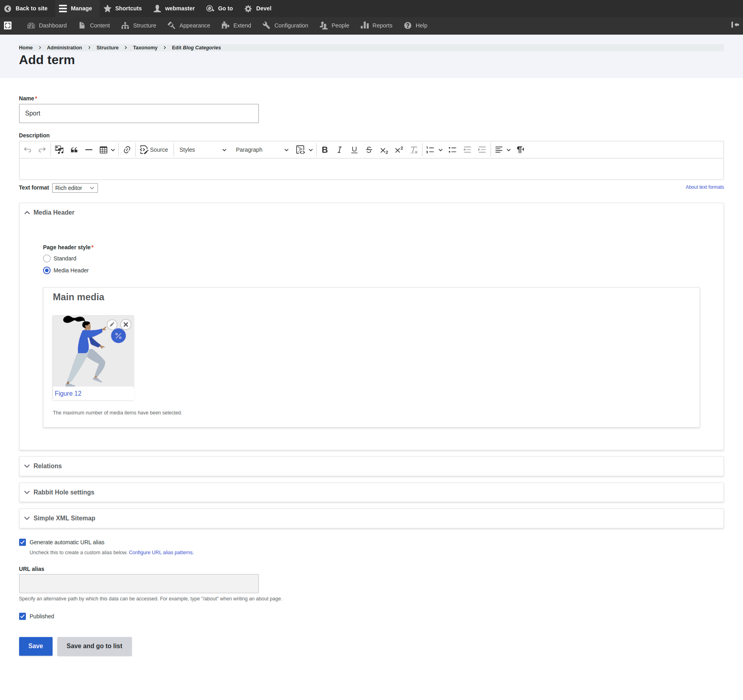Insert a block quote in description
Viewport: 743px width, 700px height.
pyautogui.click(x=74, y=150)
